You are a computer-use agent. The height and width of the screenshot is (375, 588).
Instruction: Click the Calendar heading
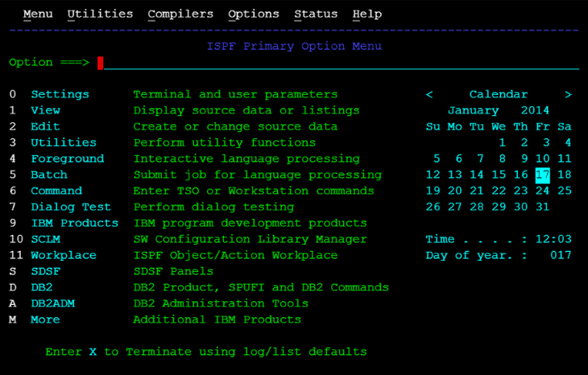pyautogui.click(x=499, y=94)
